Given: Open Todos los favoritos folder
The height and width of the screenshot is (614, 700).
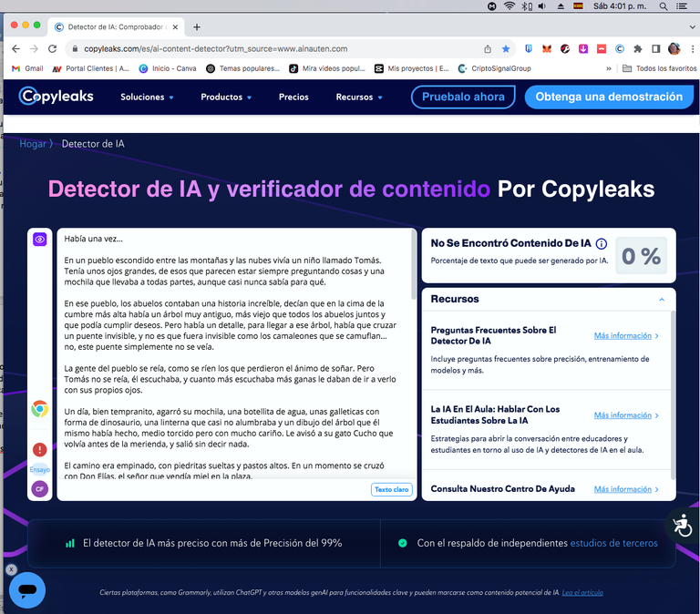Looking at the screenshot, I should pyautogui.click(x=659, y=68).
